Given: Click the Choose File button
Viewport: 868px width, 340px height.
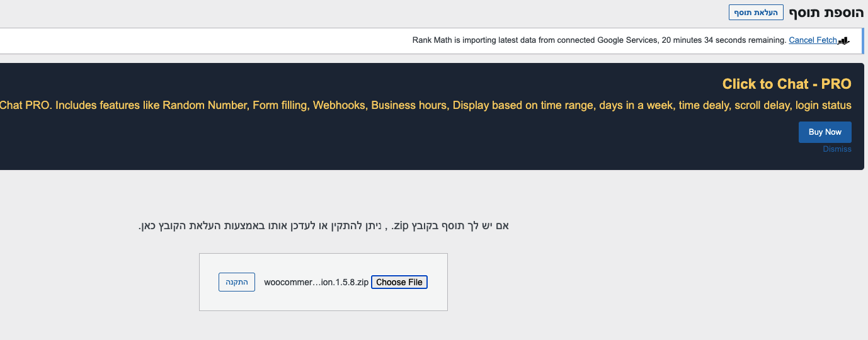Looking at the screenshot, I should coord(399,282).
